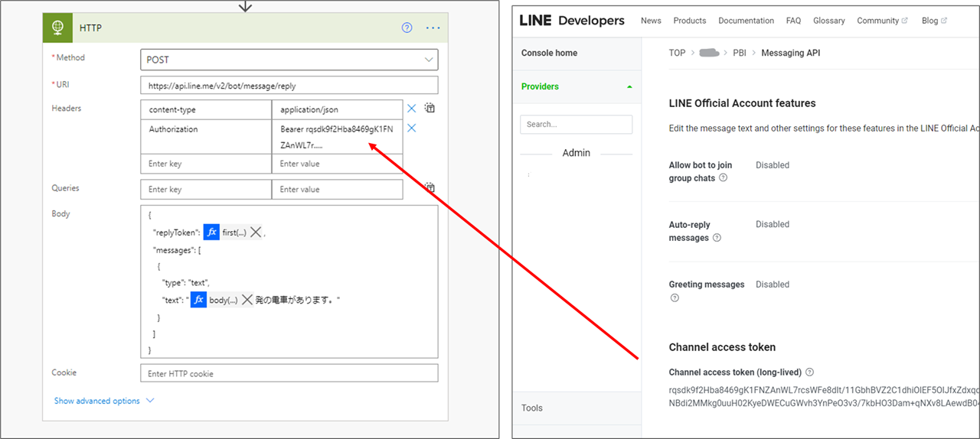Click the "type": "text" line in Body
Screen dimensions: 980x439
click(186, 283)
